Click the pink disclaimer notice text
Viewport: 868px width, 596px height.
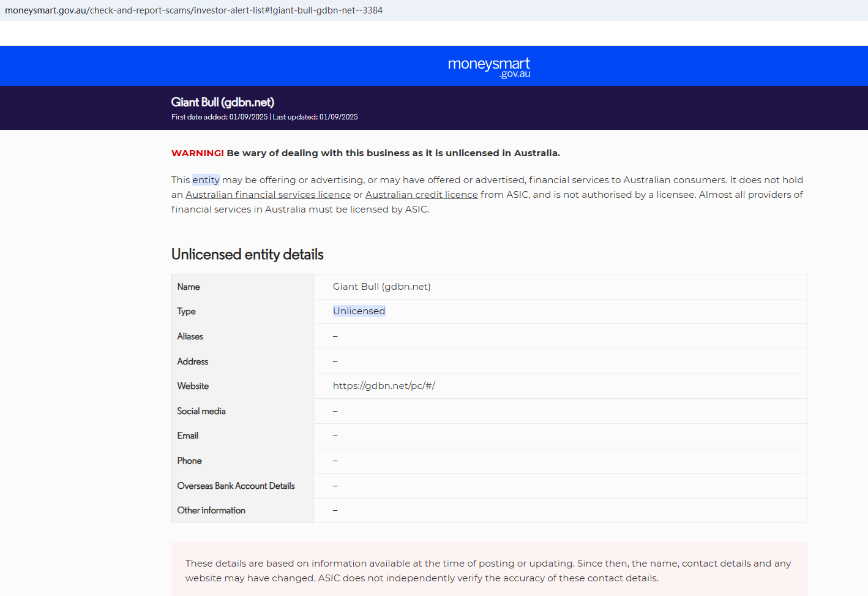[x=488, y=570]
